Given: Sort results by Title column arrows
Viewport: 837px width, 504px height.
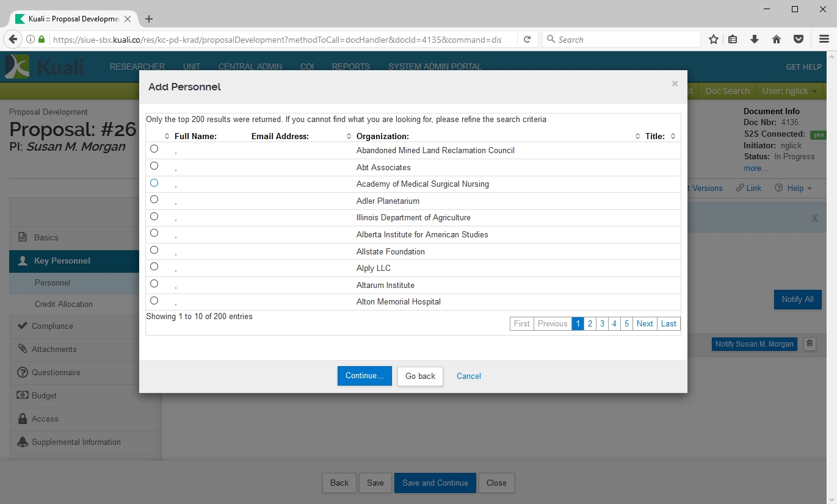Looking at the screenshot, I should [673, 136].
